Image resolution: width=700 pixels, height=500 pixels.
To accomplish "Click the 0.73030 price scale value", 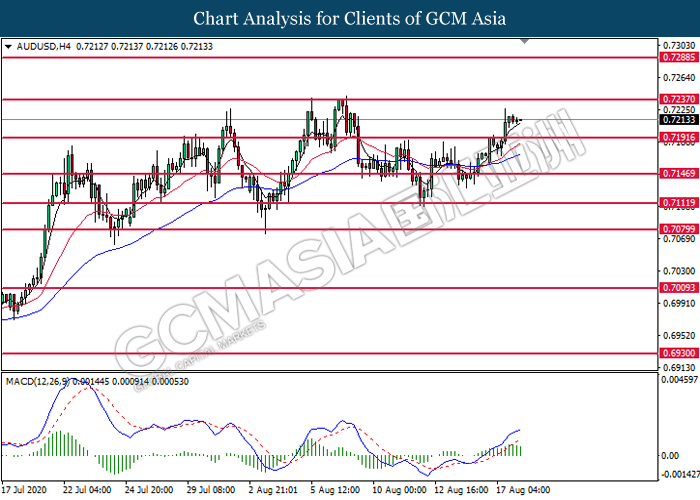I will click(x=679, y=46).
